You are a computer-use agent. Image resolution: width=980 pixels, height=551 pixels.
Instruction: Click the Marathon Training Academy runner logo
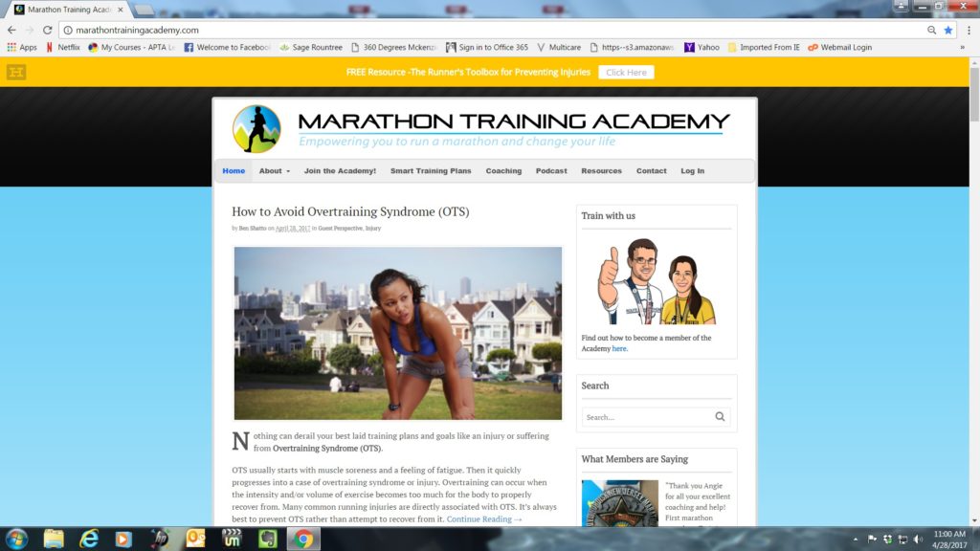[x=256, y=129]
